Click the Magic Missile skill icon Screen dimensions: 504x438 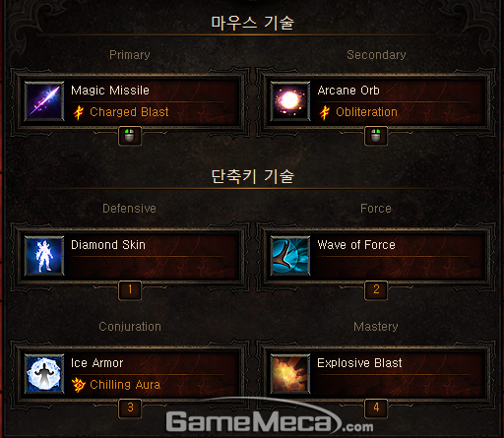click(44, 101)
